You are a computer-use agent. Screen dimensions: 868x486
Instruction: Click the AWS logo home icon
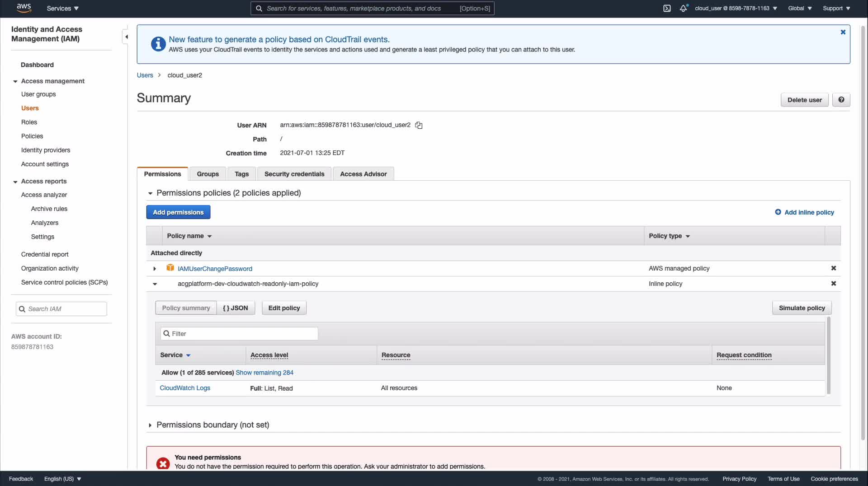[x=24, y=8]
